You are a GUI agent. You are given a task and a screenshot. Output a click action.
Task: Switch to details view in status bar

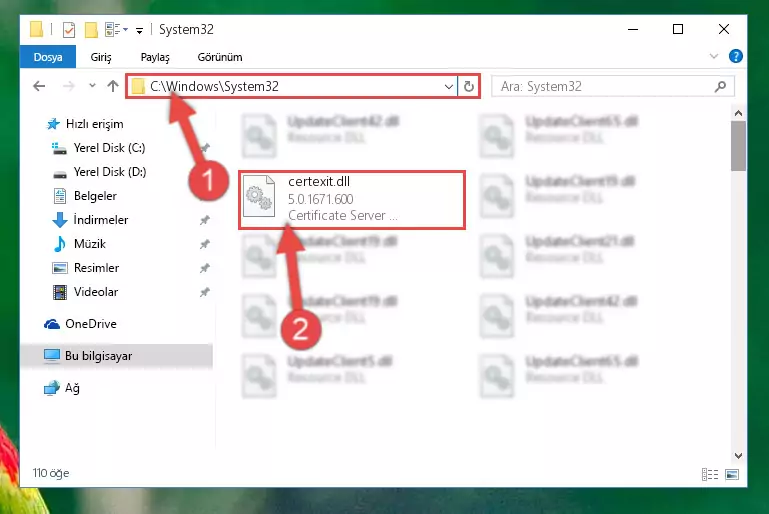[710, 474]
